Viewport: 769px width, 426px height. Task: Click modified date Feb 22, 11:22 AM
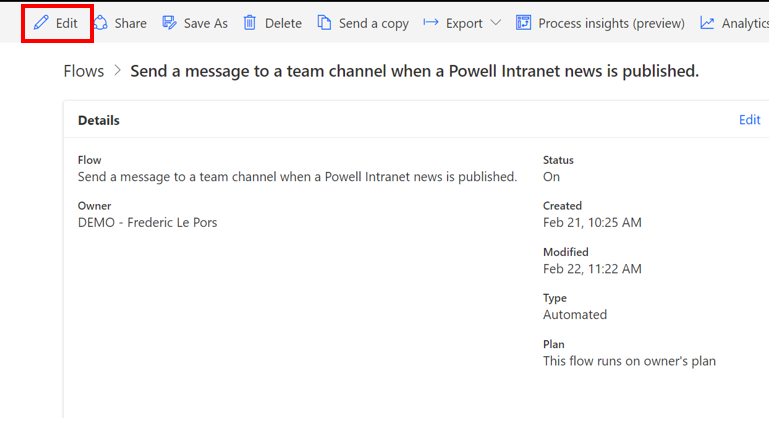(x=592, y=269)
